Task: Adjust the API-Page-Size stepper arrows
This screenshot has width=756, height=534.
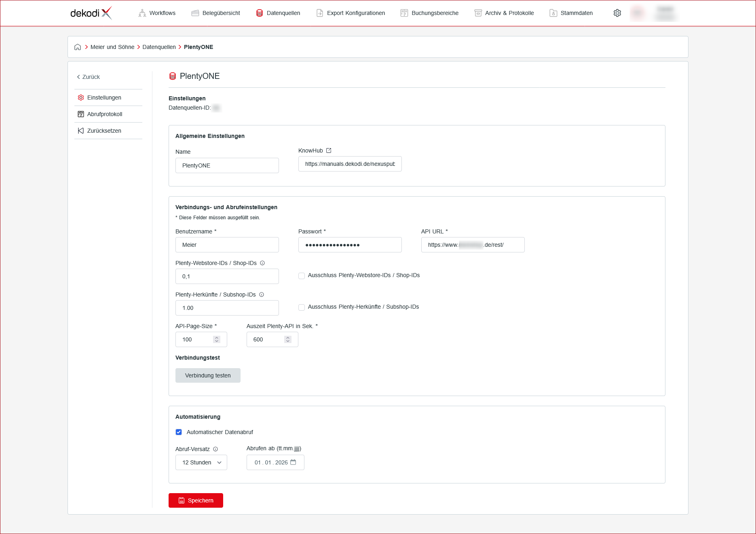Action: pyautogui.click(x=217, y=339)
